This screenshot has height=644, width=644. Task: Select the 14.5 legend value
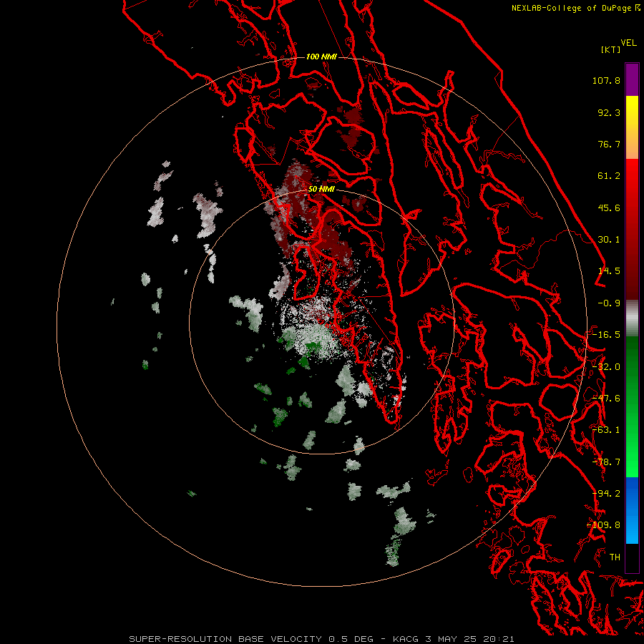point(609,271)
